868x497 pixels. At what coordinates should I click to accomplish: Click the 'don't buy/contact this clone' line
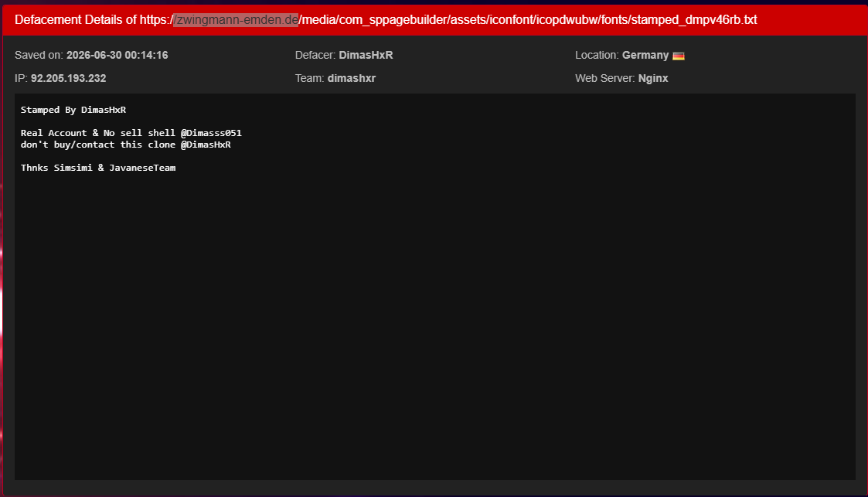(126, 145)
